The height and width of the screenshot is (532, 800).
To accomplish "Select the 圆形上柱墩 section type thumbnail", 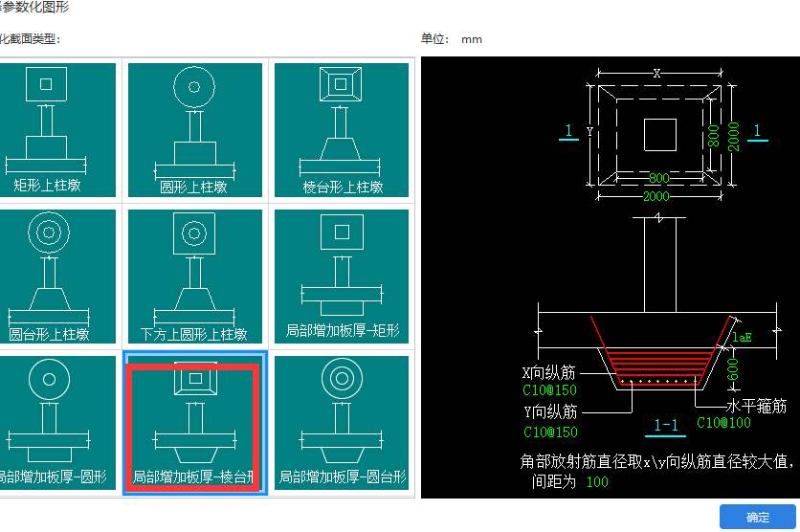I will click(195, 130).
